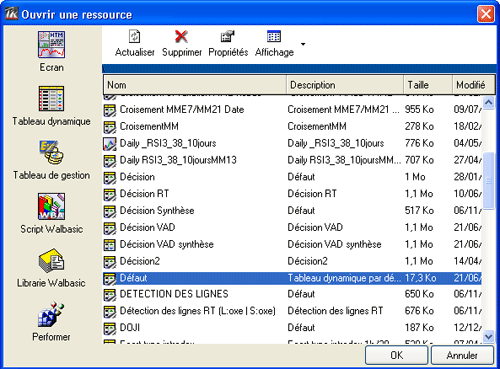Click 'Tableau dynamique par dé...' description cell
Viewport: 500px width, 369px height.
pyautogui.click(x=344, y=278)
